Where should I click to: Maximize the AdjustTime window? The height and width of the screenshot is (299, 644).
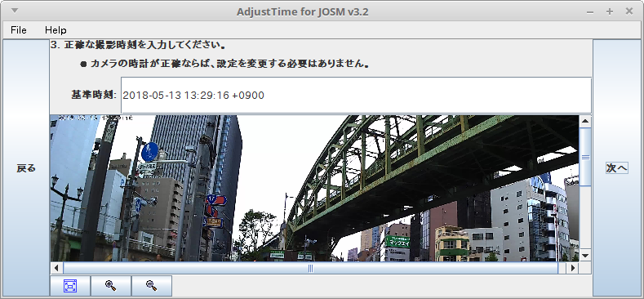point(610,12)
